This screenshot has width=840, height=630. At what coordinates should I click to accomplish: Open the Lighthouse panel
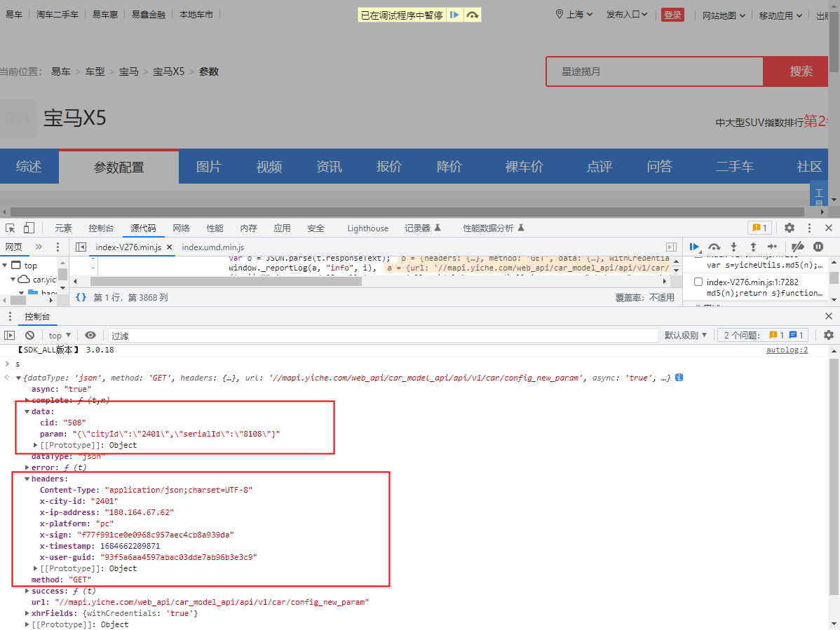click(x=367, y=228)
